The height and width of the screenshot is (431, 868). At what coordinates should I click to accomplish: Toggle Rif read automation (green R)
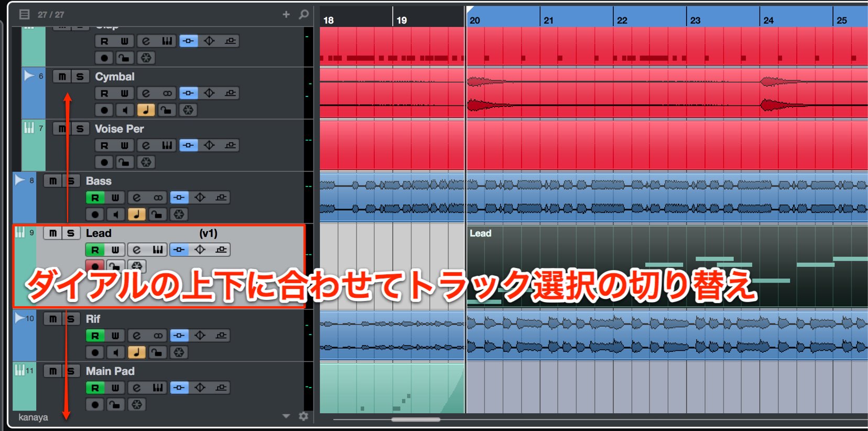pyautogui.click(x=95, y=336)
